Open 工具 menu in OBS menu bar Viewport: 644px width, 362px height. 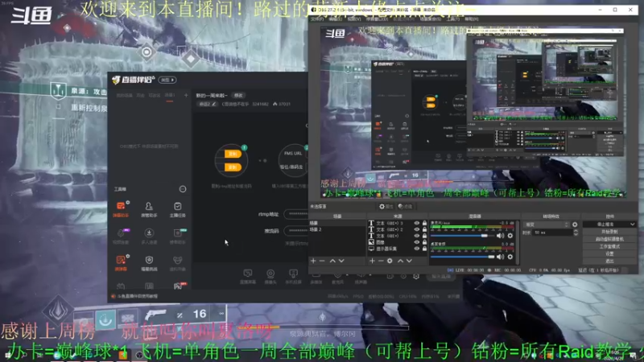point(452,19)
